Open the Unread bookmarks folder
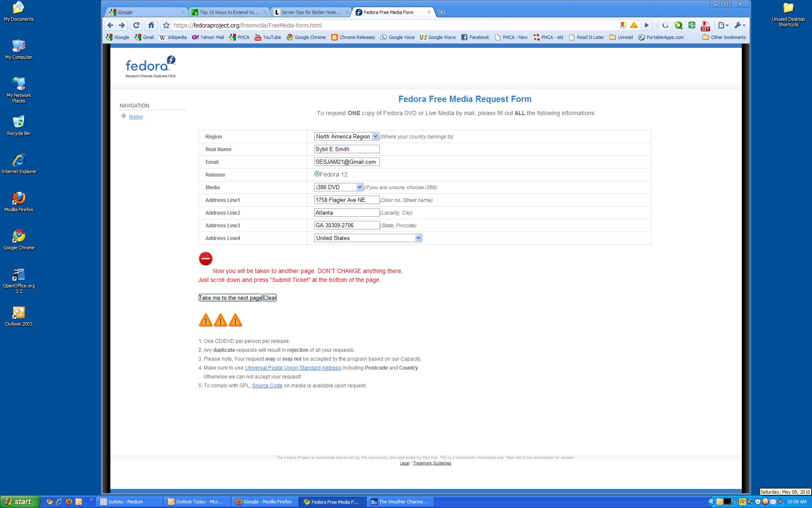This screenshot has width=812, height=508. 621,37
